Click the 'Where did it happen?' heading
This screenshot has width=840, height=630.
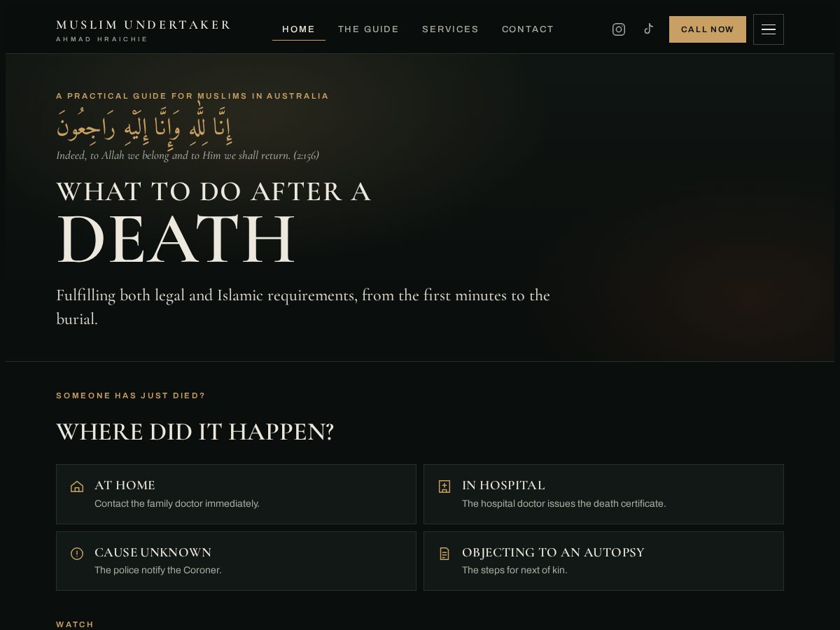[195, 432]
